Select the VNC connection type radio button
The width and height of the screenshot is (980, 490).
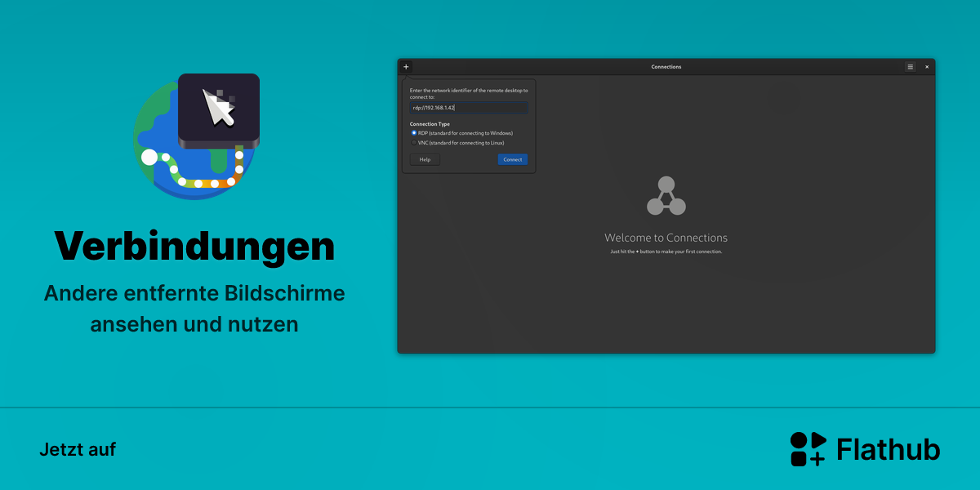pyautogui.click(x=414, y=142)
